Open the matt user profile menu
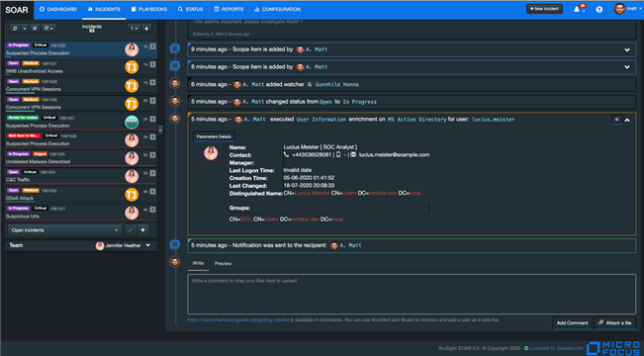The height and width of the screenshot is (356, 644). point(627,9)
